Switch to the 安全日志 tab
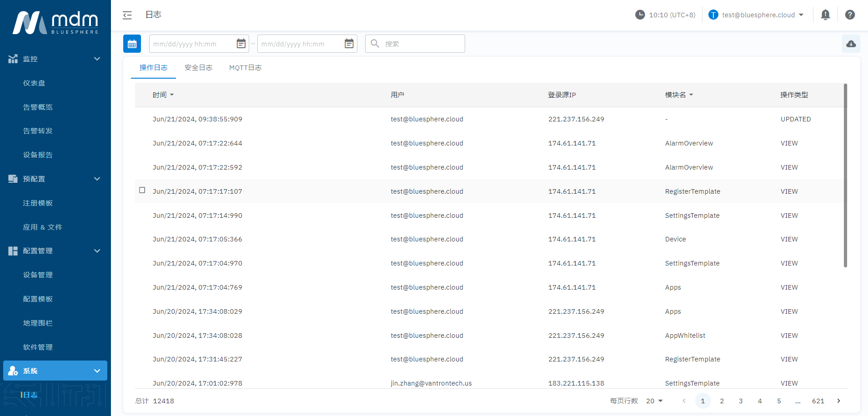 pos(198,68)
